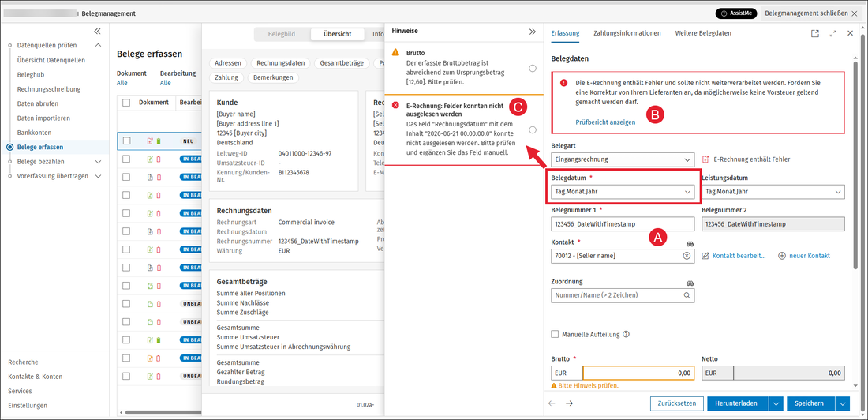
Task: Open Bankkonten in the sidebar
Action: (x=34, y=133)
